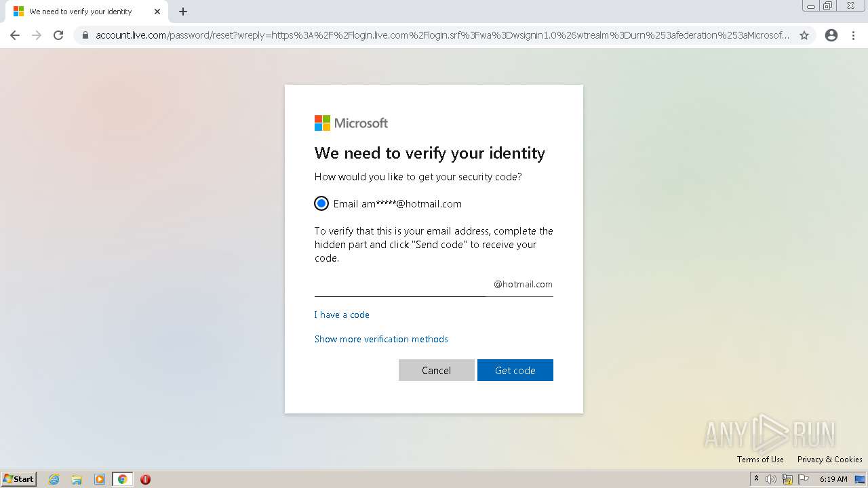The height and width of the screenshot is (488, 868).
Task: Click the address bar URL
Action: [442, 35]
